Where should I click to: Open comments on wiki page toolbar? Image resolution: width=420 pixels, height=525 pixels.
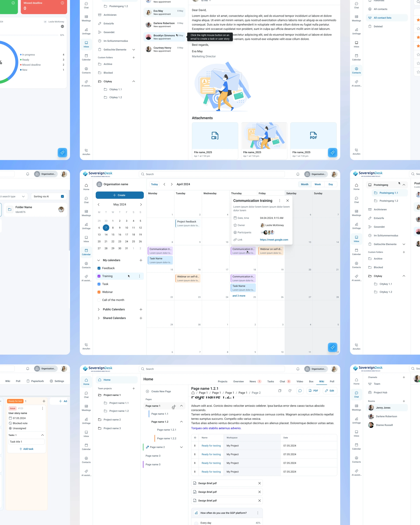click(x=300, y=391)
